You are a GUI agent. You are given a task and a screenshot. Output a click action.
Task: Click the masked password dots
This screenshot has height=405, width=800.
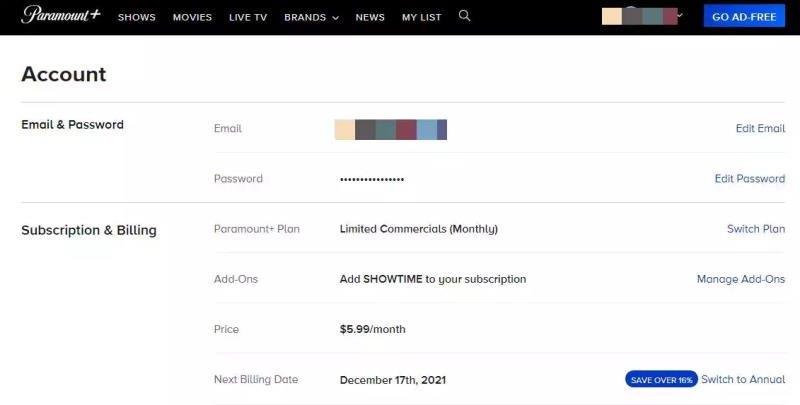point(372,179)
